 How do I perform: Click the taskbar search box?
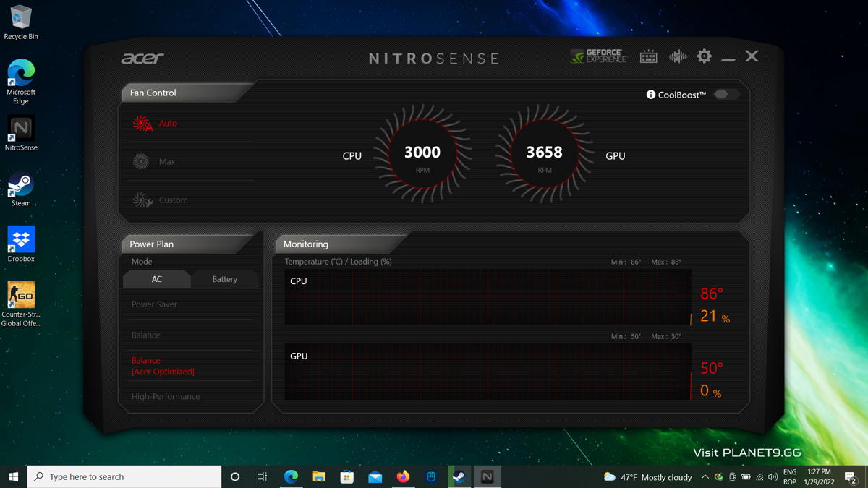[x=124, y=476]
